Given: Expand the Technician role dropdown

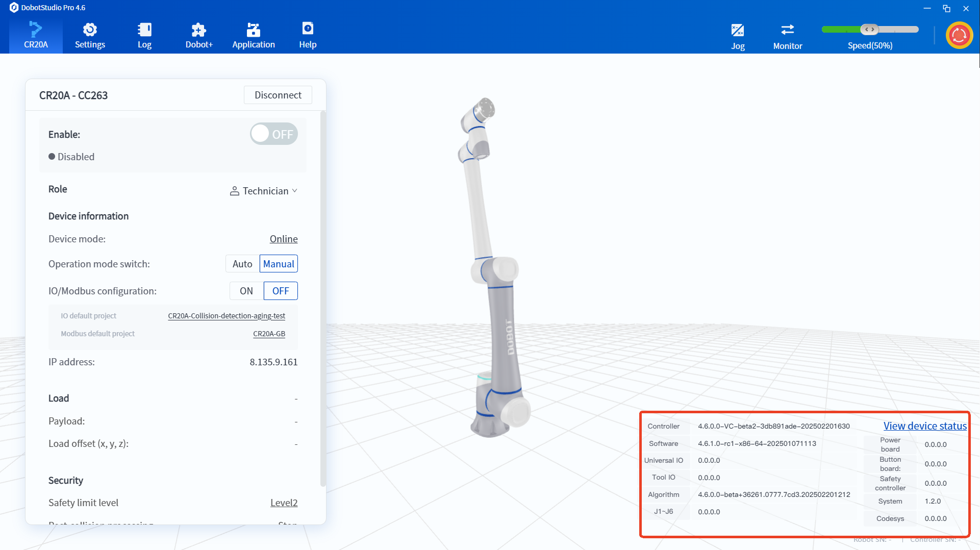Looking at the screenshot, I should (264, 191).
